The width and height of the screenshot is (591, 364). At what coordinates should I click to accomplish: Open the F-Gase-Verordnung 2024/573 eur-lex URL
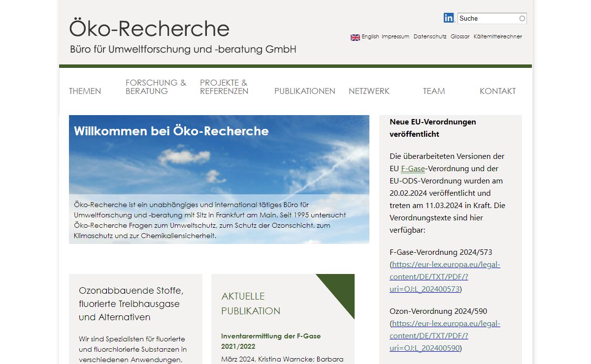446,276
